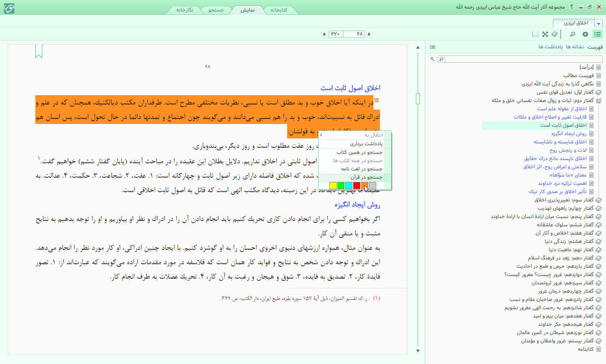Switch to the کتابخانه tab

(x=279, y=10)
